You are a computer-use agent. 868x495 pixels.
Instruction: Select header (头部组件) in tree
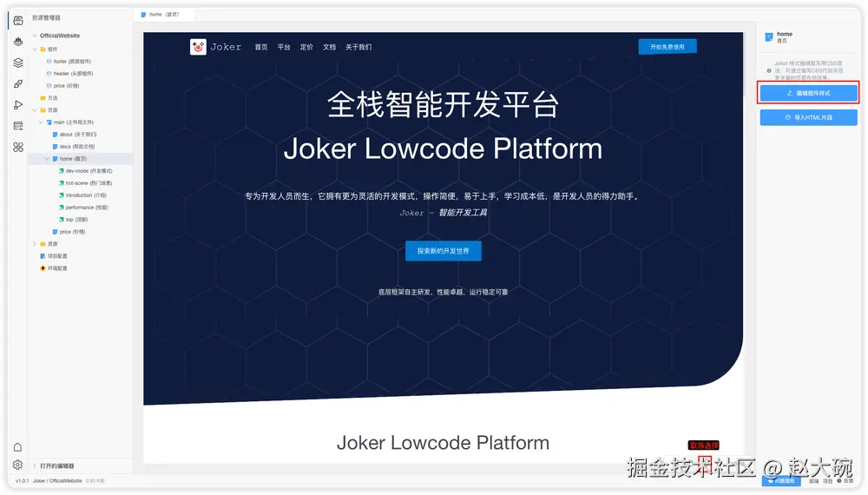click(x=73, y=74)
